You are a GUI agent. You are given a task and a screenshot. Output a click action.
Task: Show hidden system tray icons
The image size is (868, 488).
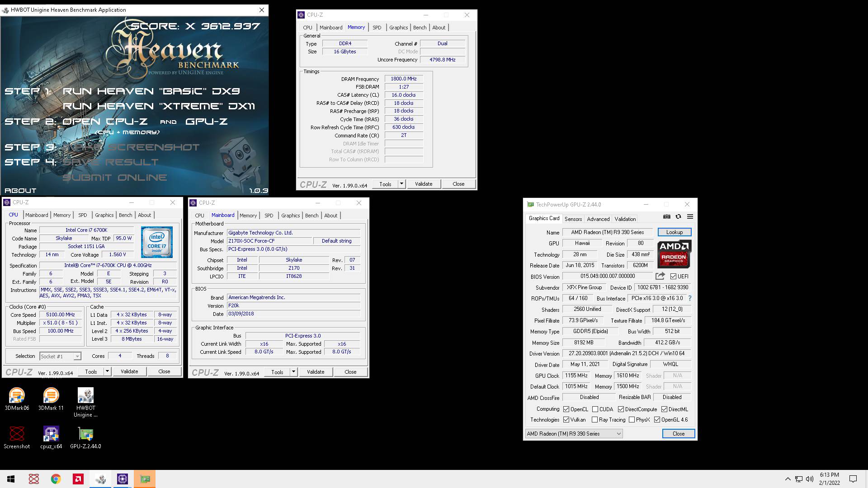tap(788, 479)
